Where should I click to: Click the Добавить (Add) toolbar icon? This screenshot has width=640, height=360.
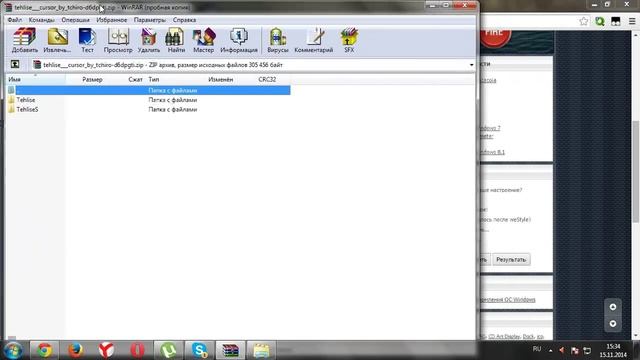pos(24,40)
